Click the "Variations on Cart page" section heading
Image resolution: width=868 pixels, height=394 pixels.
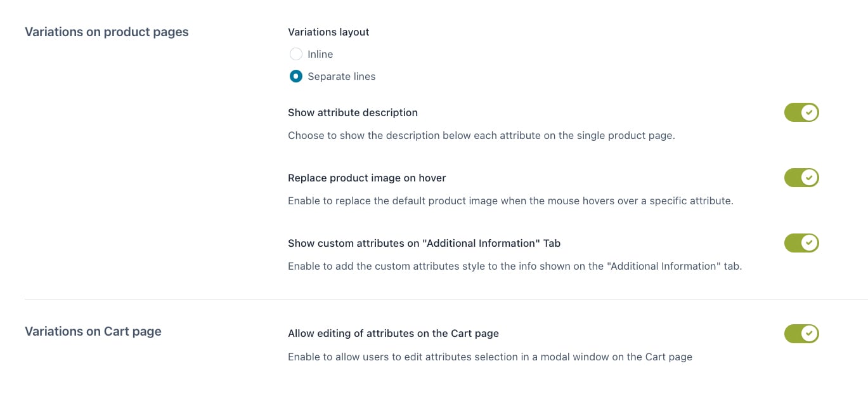(x=93, y=331)
